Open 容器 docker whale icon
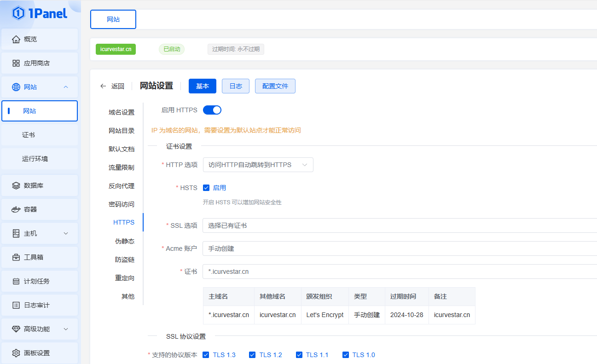The image size is (597, 364). [16, 209]
